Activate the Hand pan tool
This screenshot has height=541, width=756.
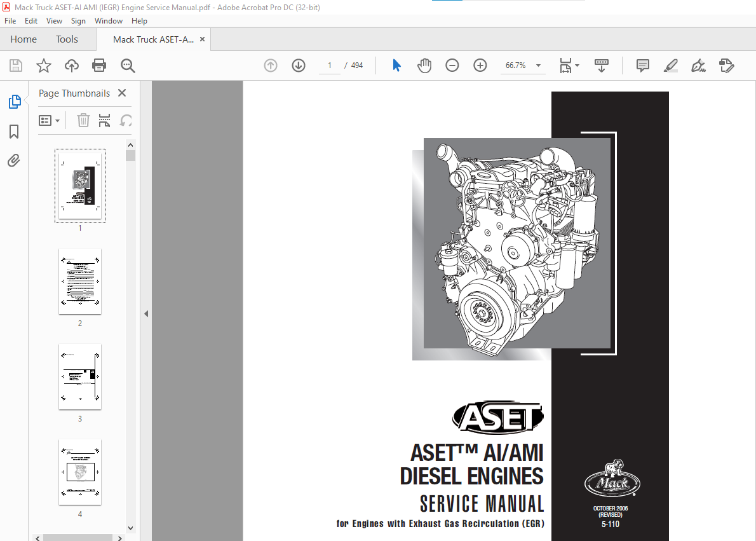point(424,65)
